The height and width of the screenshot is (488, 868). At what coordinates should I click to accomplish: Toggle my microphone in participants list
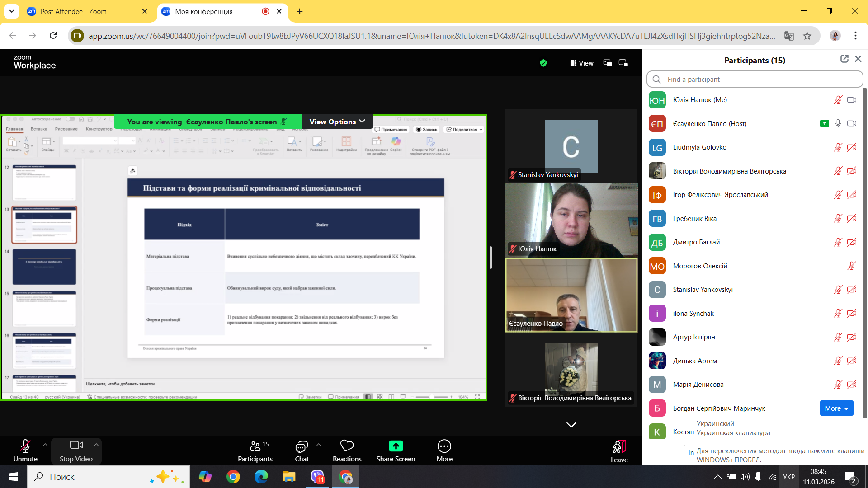click(x=838, y=100)
